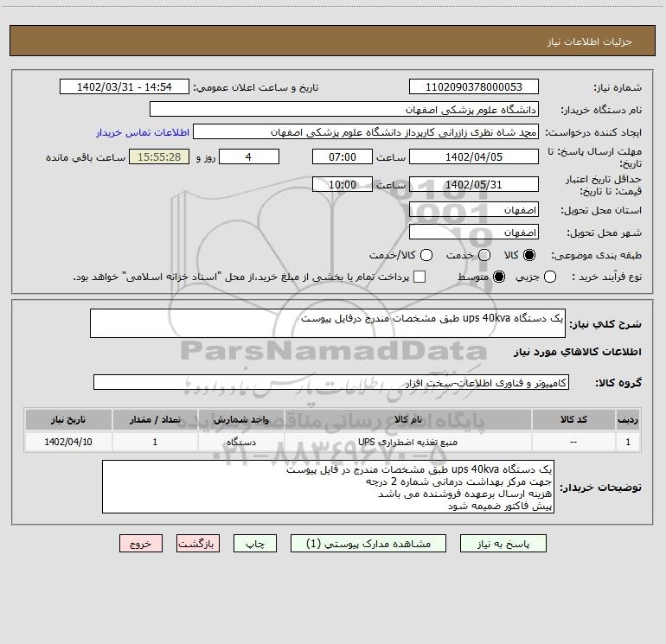666x644 pixels.
Task: Click the نام کالا column header
Action: point(407,419)
